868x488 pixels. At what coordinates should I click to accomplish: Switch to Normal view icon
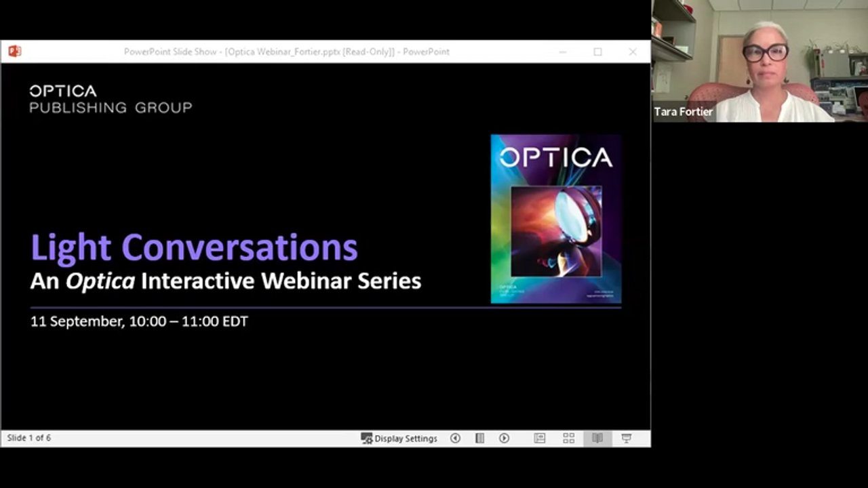coord(540,439)
